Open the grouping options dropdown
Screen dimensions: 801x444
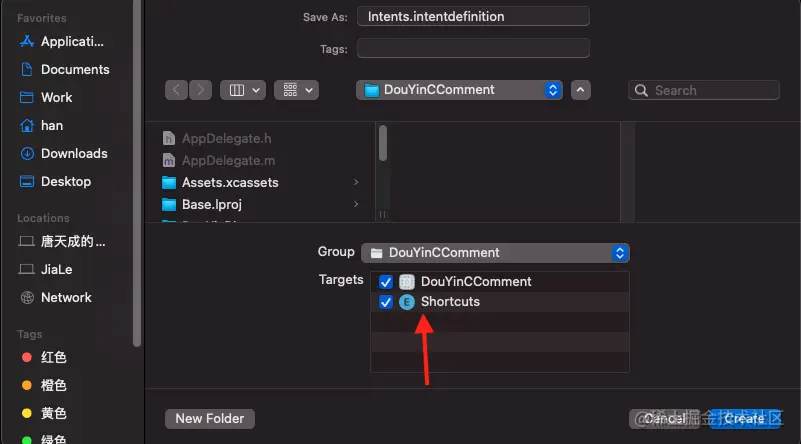[x=296, y=90]
